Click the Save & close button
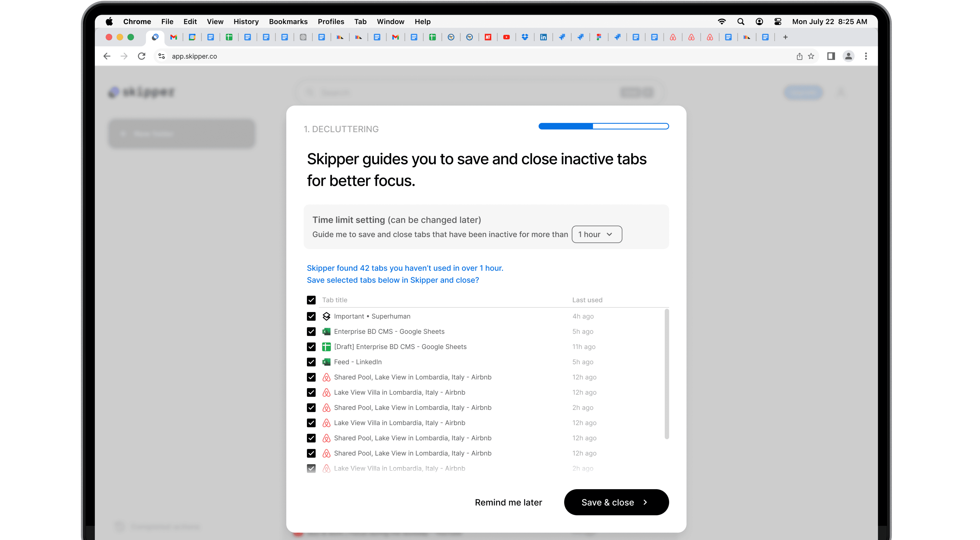980x540 pixels. coord(616,502)
